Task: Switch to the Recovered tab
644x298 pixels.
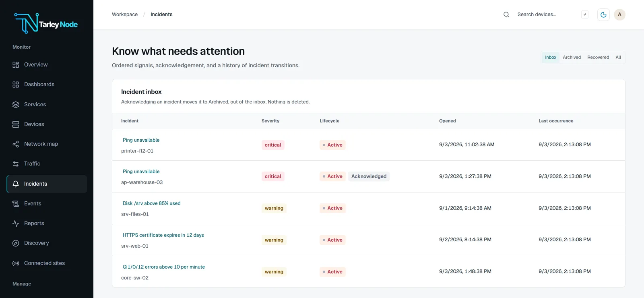Action: click(x=598, y=57)
